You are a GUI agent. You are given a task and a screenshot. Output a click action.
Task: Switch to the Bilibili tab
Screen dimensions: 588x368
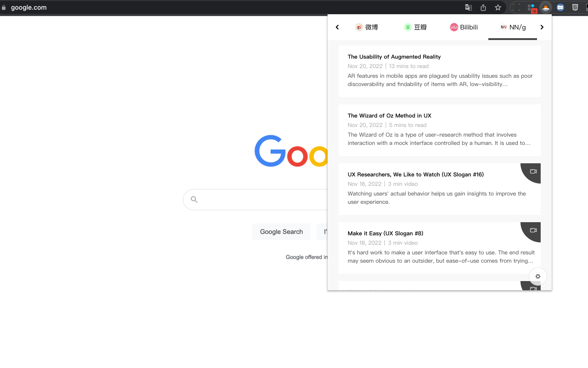point(464,27)
